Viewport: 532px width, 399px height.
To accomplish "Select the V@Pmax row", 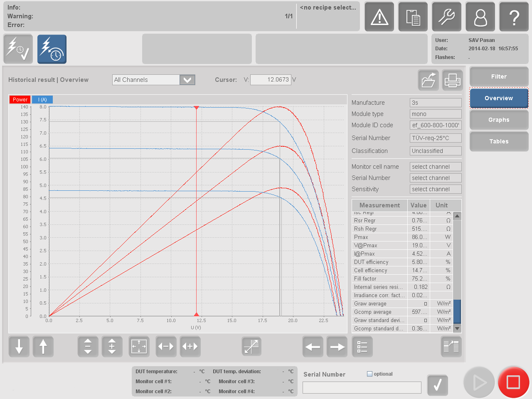I will 402,245.
